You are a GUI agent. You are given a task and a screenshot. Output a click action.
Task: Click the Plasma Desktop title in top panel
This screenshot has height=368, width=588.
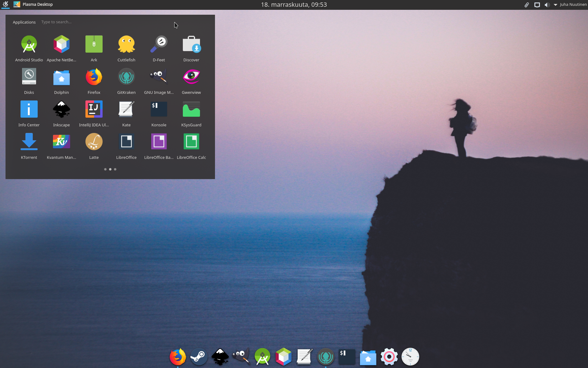click(x=37, y=4)
